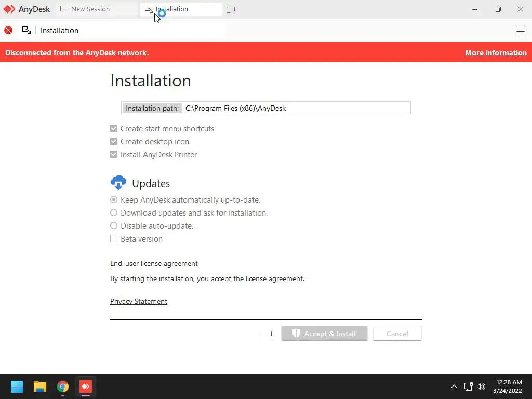Screen dimensions: 532x399
Task: Switch to the New Session tab
Action: click(97, 9)
